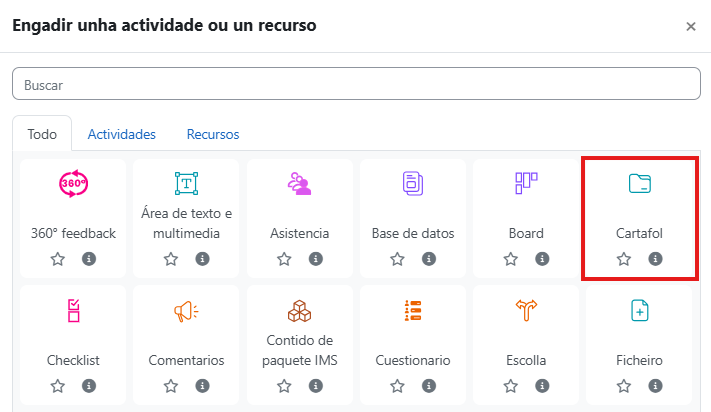
Task: Choose the Área de texto e multimedia icon
Action: [186, 184]
